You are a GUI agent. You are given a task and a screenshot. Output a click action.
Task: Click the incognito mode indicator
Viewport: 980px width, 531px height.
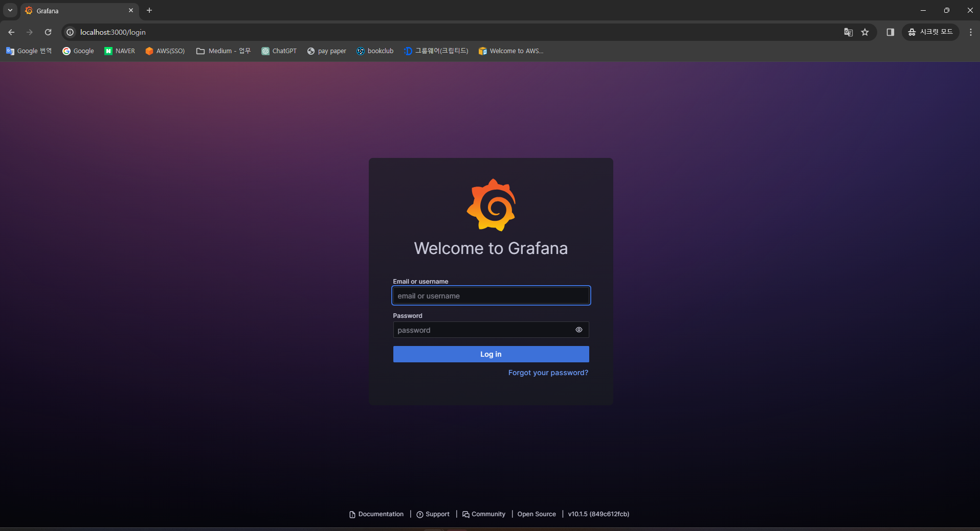[930, 32]
